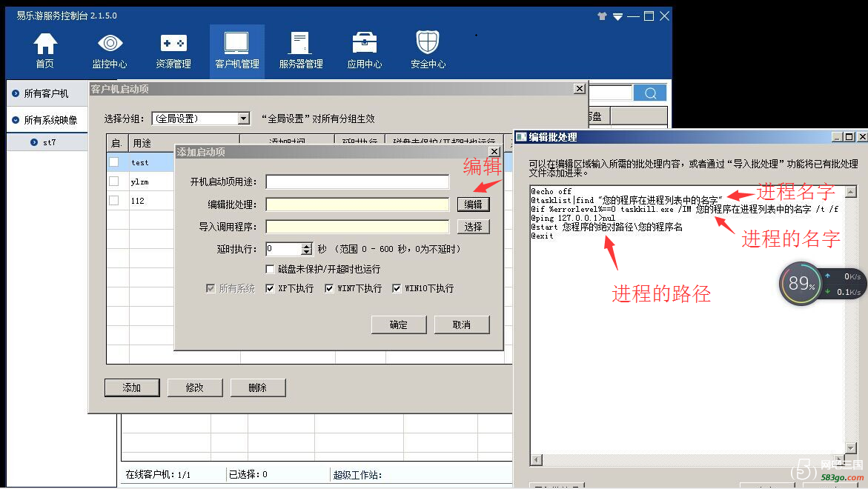Open the title bar dropdown menu triangle
868x489 pixels.
point(617,16)
